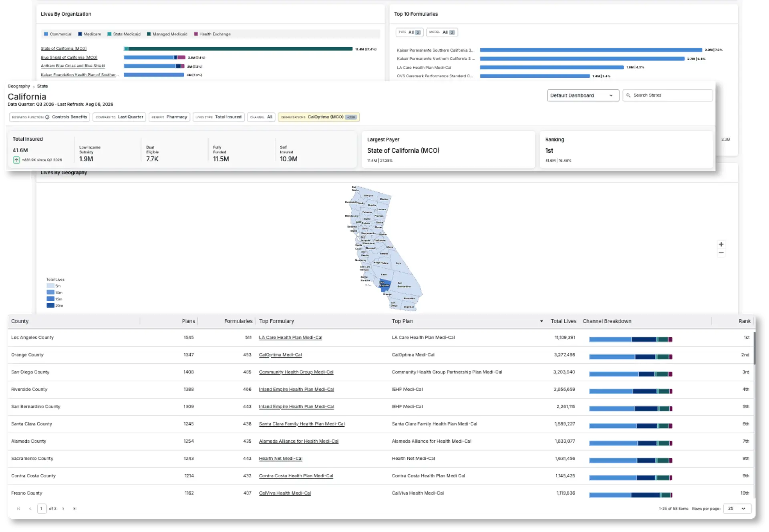The image size is (769, 532).
Task: Zoom in on the California map
Action: (x=721, y=244)
